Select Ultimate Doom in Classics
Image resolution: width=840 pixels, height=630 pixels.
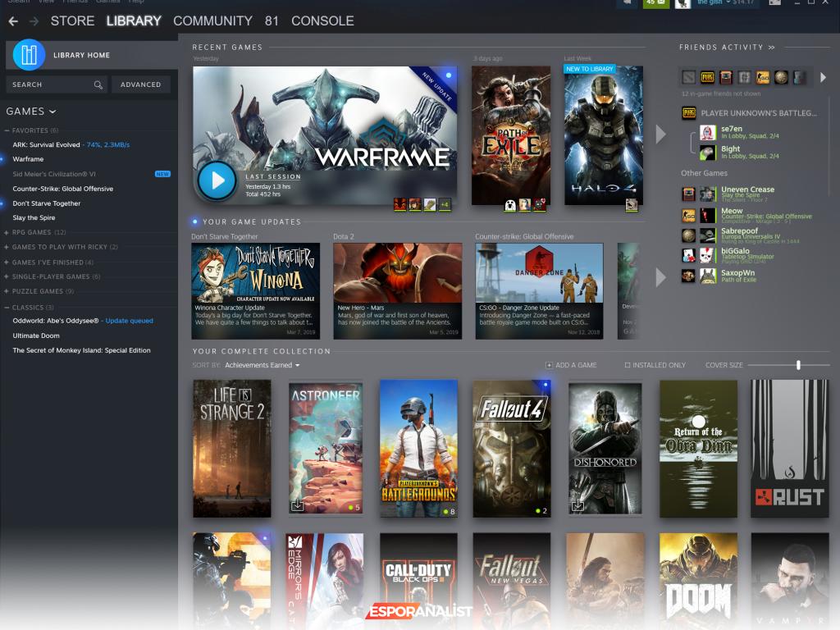pos(36,336)
